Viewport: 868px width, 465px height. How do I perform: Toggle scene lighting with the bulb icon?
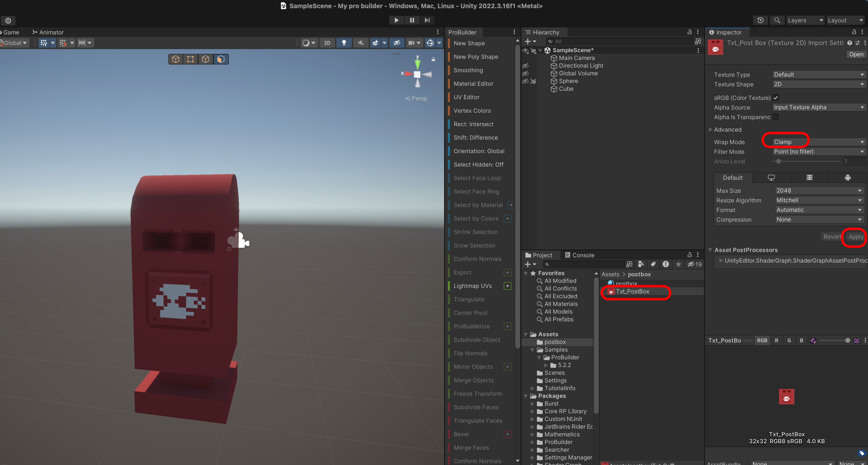[x=344, y=43]
